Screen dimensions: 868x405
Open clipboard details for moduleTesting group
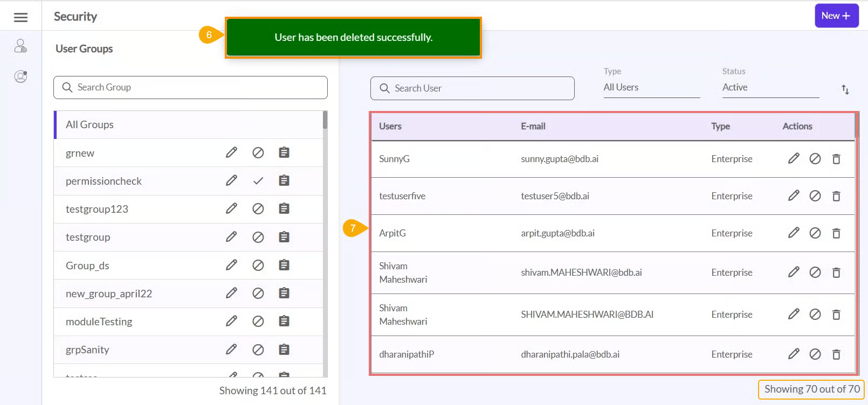pos(284,322)
